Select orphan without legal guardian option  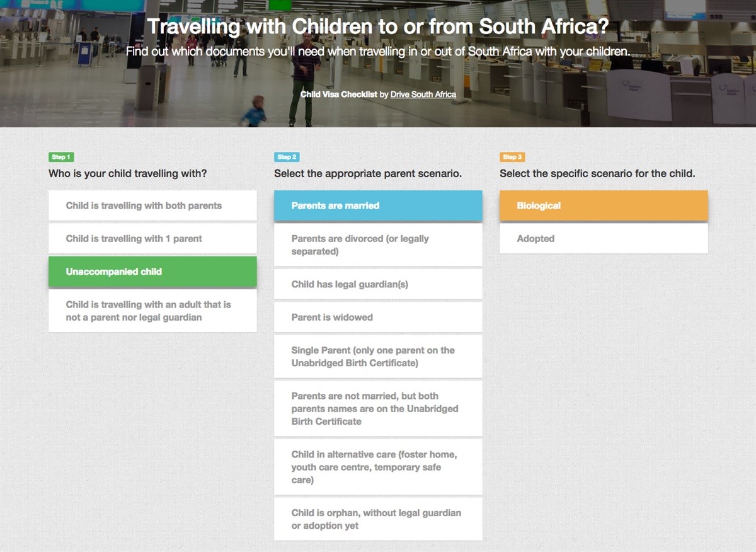[378, 519]
